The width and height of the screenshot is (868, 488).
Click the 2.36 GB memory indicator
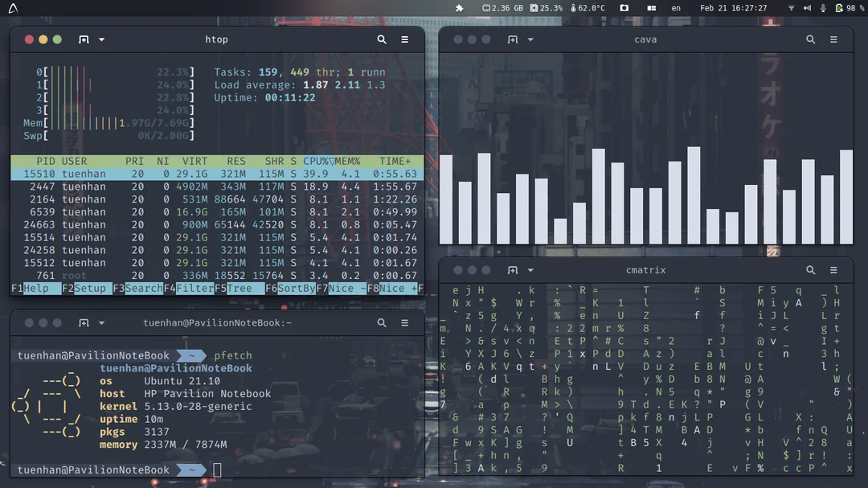click(x=502, y=8)
